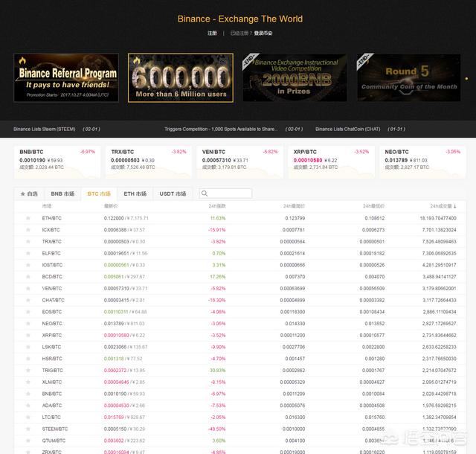
Task: Toggle favorite star for TRX/BTC row
Action: point(28,242)
